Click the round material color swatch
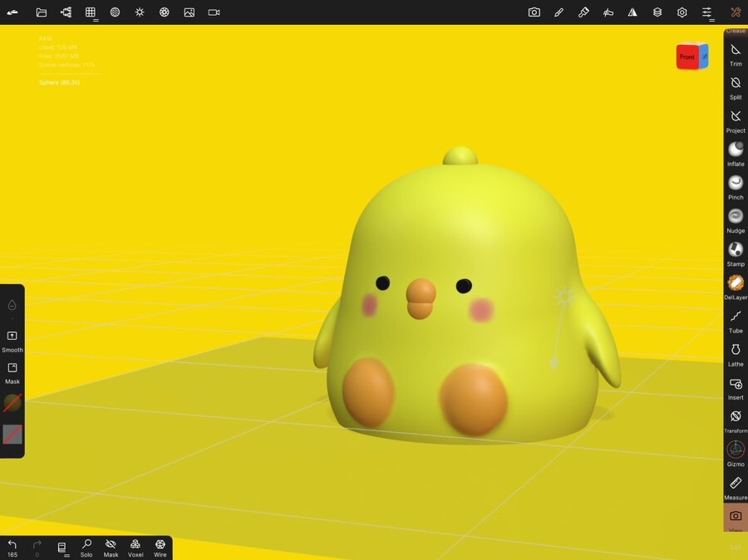Screen dimensions: 748x560 pos(12,403)
